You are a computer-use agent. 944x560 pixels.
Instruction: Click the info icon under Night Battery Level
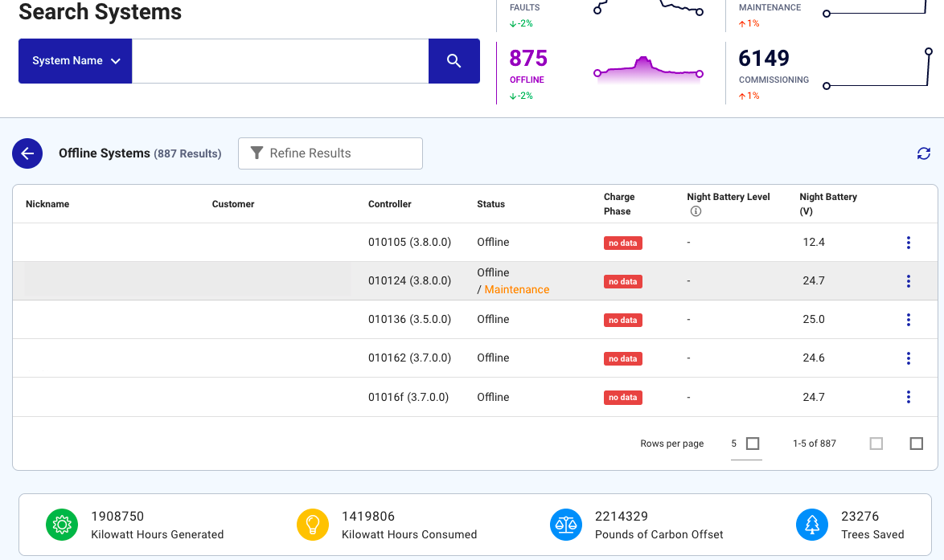696,211
